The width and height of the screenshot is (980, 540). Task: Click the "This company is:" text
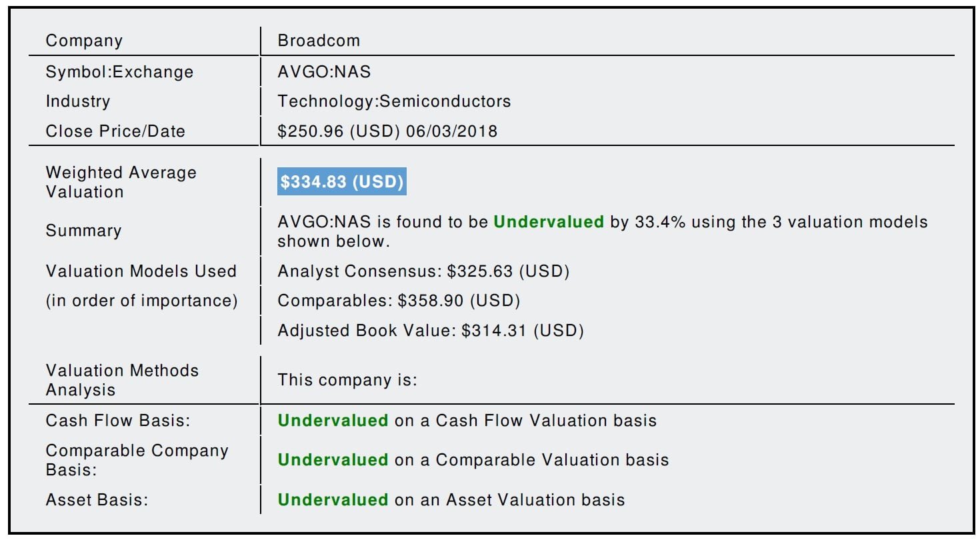(x=347, y=380)
